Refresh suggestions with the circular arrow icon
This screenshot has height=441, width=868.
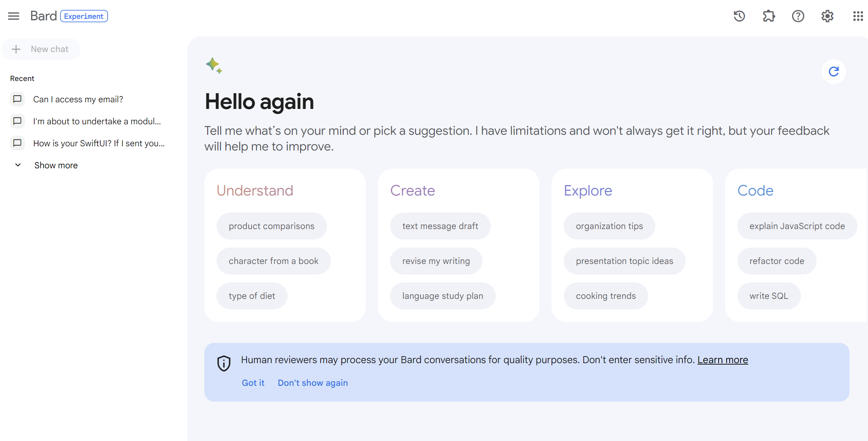tap(834, 72)
